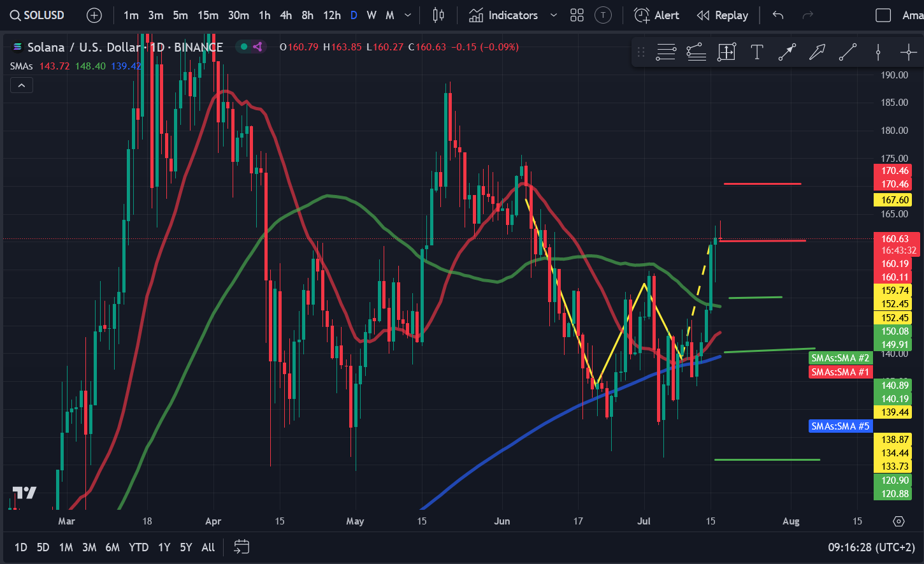Click the circled T icon in toolbar
Screen dimensions: 924x564
(x=603, y=15)
